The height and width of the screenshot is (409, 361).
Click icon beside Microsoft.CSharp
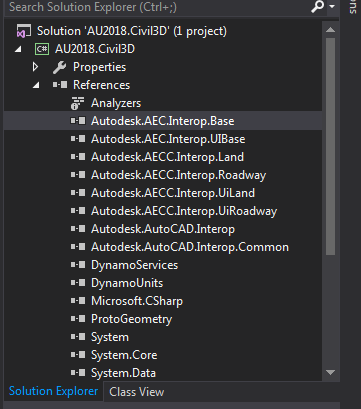click(x=78, y=301)
